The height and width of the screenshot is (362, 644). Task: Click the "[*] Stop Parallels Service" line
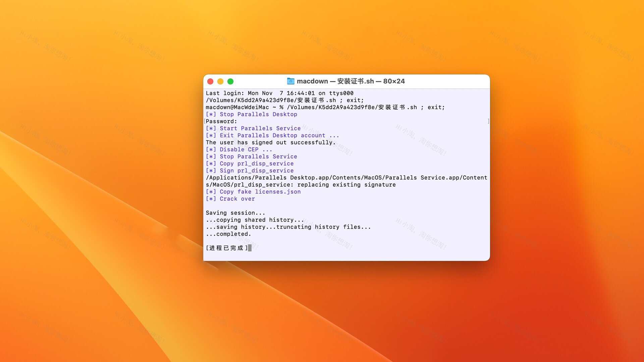coord(251,157)
